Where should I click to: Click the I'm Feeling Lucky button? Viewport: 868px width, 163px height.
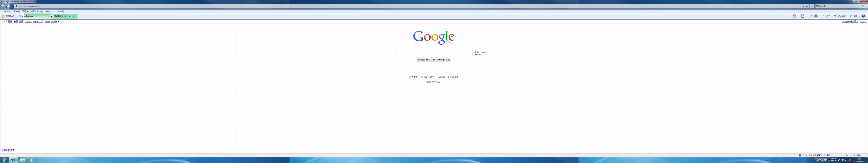[x=442, y=60]
